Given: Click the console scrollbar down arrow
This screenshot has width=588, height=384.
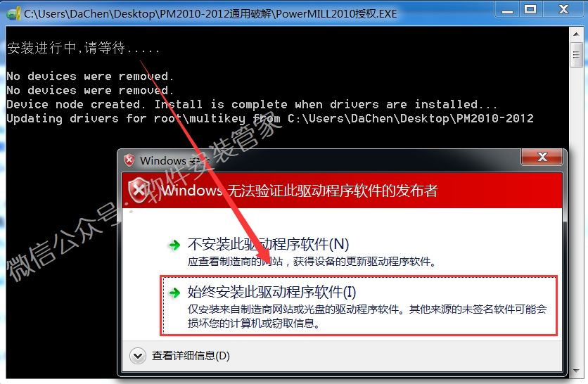Looking at the screenshot, I should tap(576, 371).
